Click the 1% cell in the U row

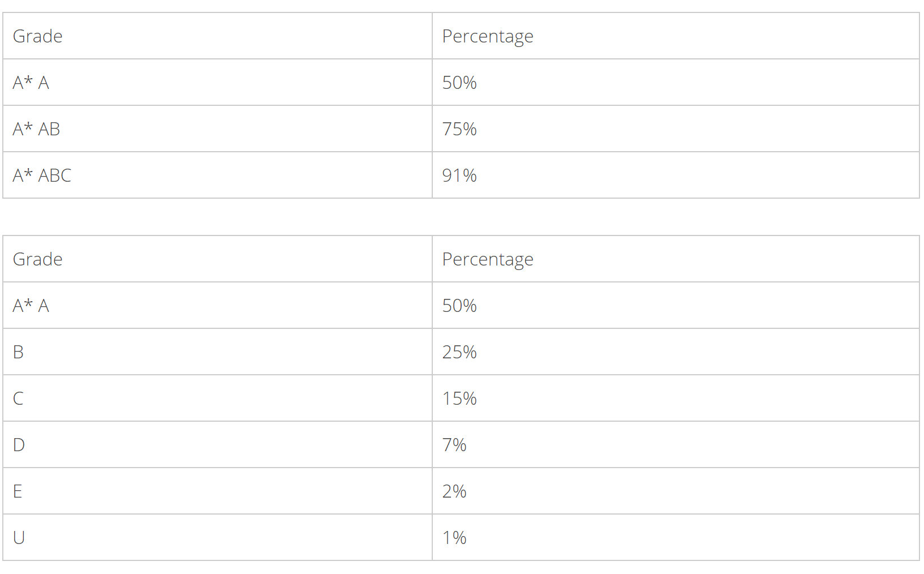point(454,538)
